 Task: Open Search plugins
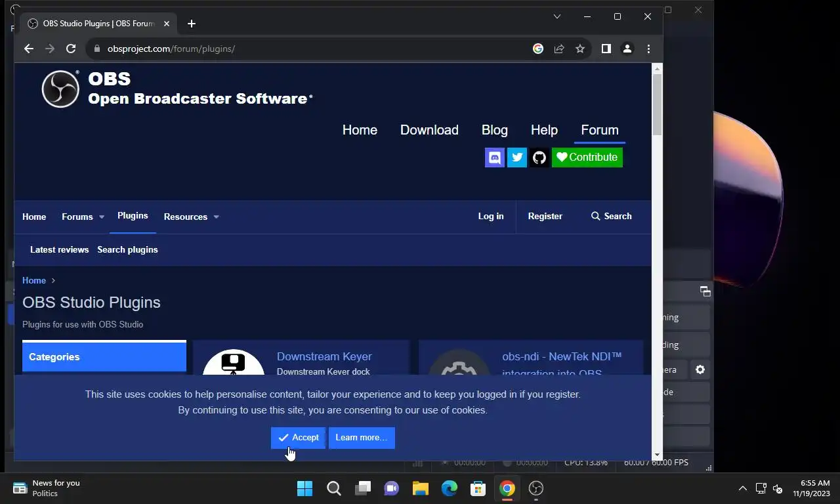(x=127, y=249)
